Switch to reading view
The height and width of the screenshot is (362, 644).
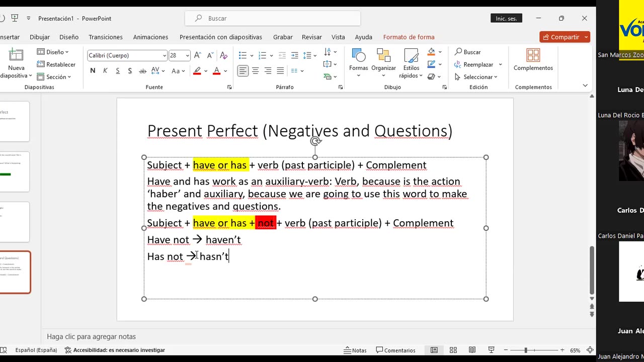point(472,350)
